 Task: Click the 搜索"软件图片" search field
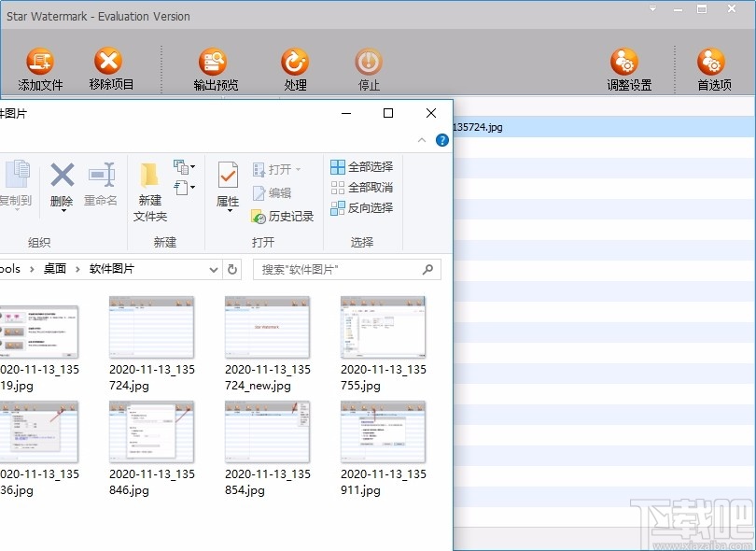pyautogui.click(x=347, y=270)
